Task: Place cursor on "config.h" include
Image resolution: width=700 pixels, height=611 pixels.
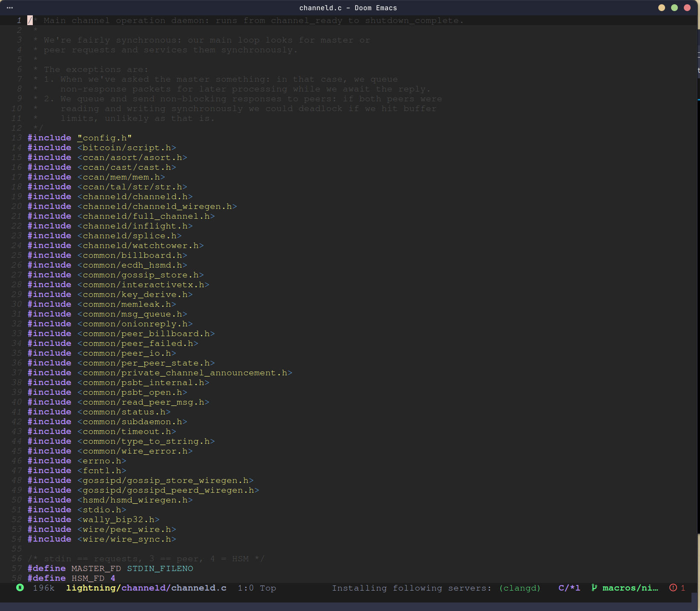Action: (x=105, y=138)
